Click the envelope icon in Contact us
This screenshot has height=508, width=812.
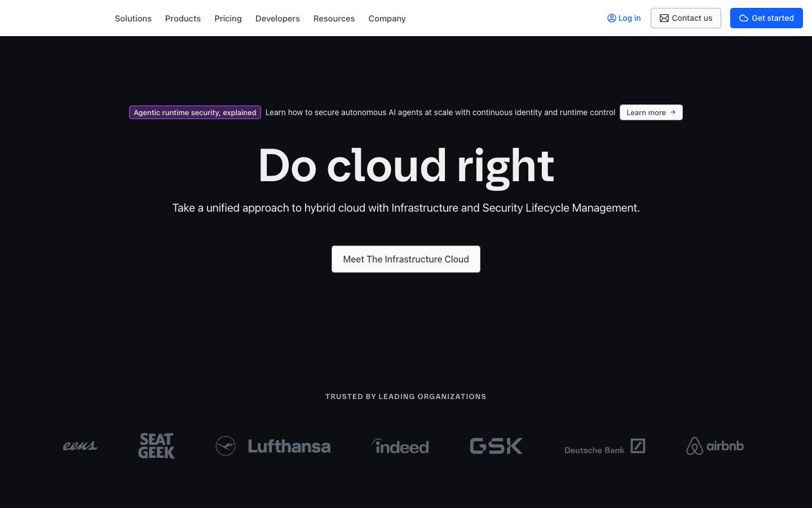(664, 18)
